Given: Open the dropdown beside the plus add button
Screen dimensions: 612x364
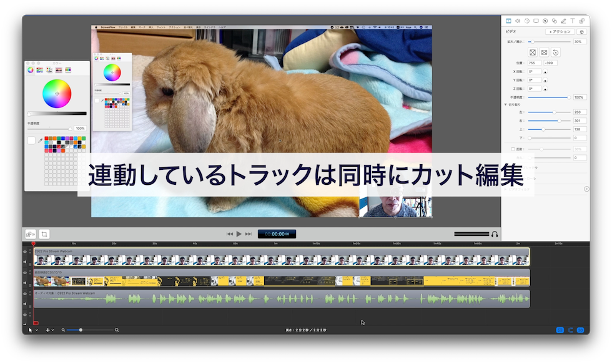Looking at the screenshot, I should point(52,330).
